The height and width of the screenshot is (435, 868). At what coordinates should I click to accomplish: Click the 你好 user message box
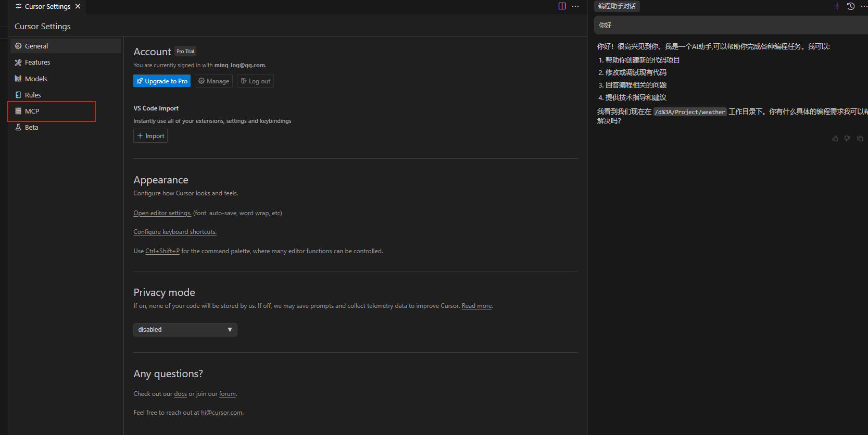tap(731, 25)
